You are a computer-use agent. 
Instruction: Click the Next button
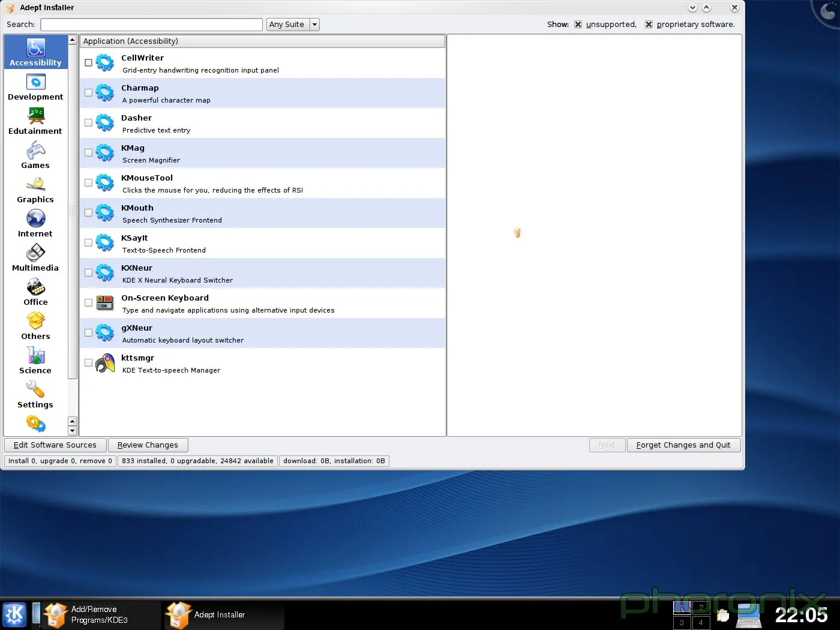point(607,445)
